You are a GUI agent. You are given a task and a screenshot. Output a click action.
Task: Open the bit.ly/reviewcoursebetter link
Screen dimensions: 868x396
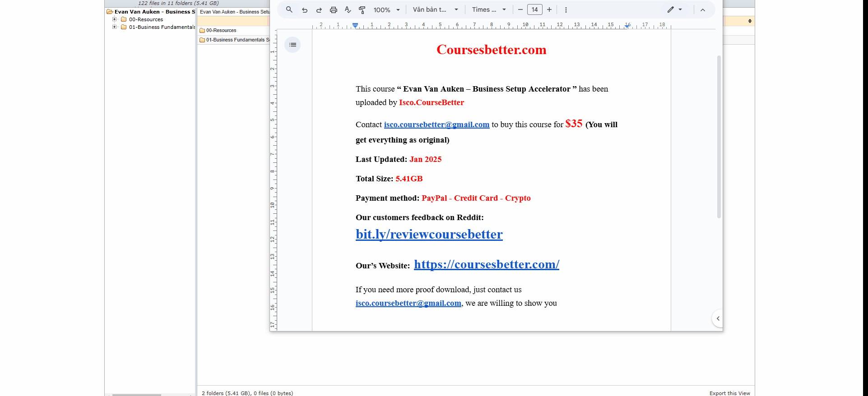coord(429,234)
